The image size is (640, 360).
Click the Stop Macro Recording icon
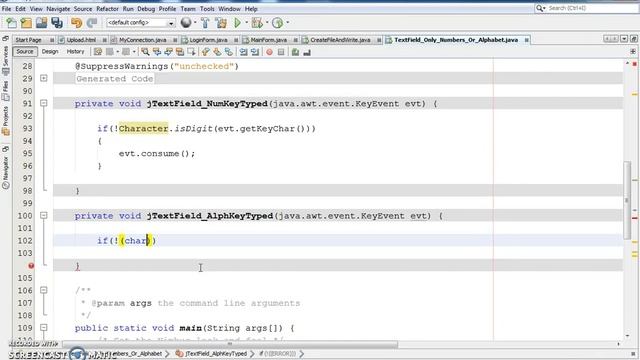281,52
